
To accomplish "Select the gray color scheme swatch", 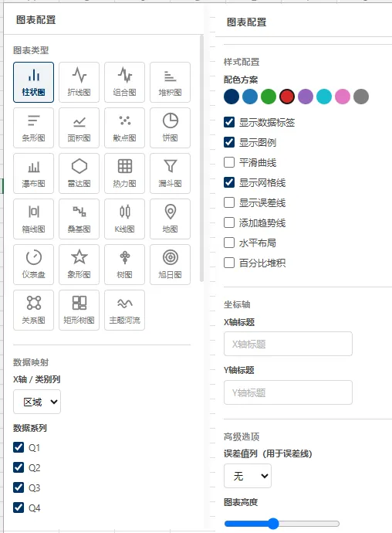I will tap(361, 97).
